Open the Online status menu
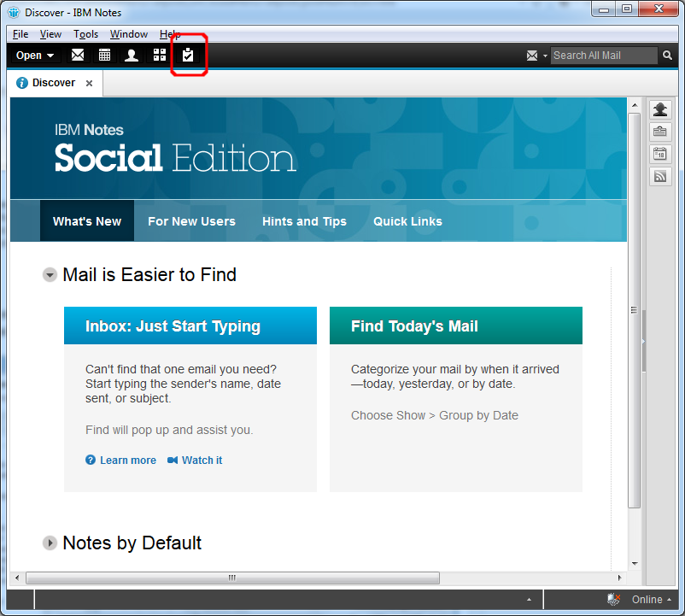This screenshot has height=616, width=685. click(651, 600)
